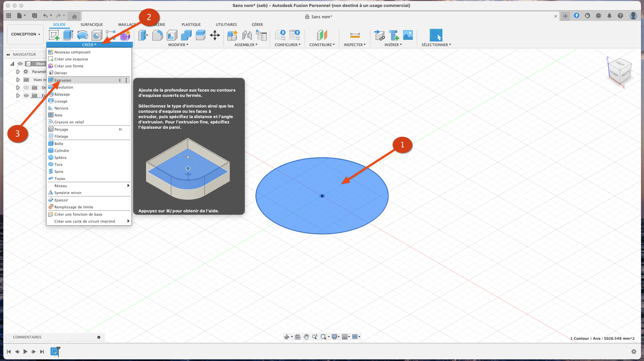
Task: Open the MODIFIER panel dropdown
Action: point(178,45)
